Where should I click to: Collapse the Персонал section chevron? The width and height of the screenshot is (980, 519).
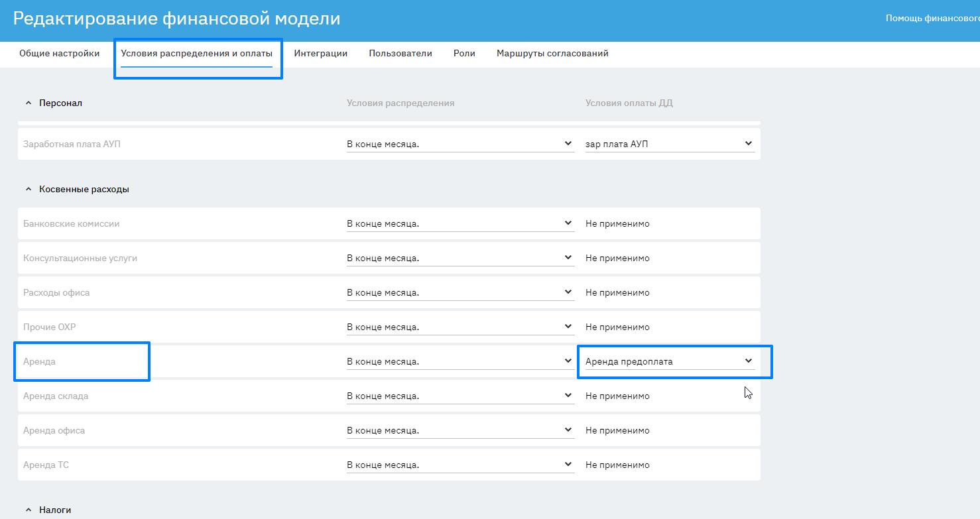tap(28, 103)
